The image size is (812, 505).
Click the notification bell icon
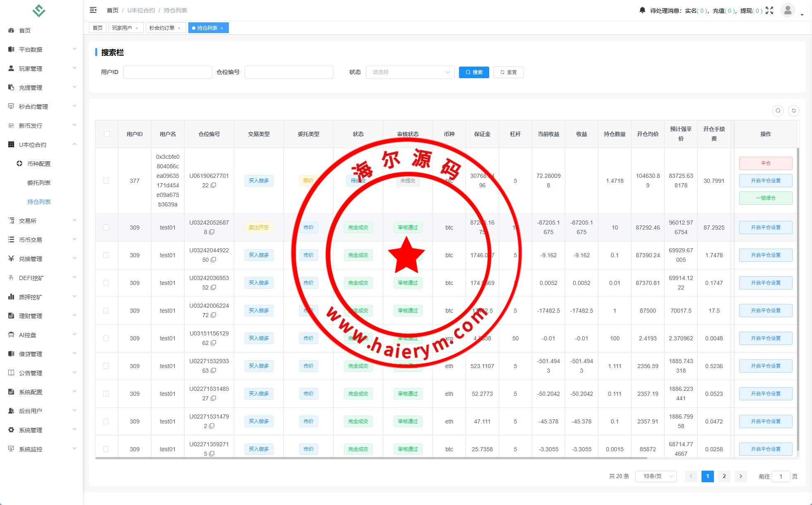click(642, 10)
